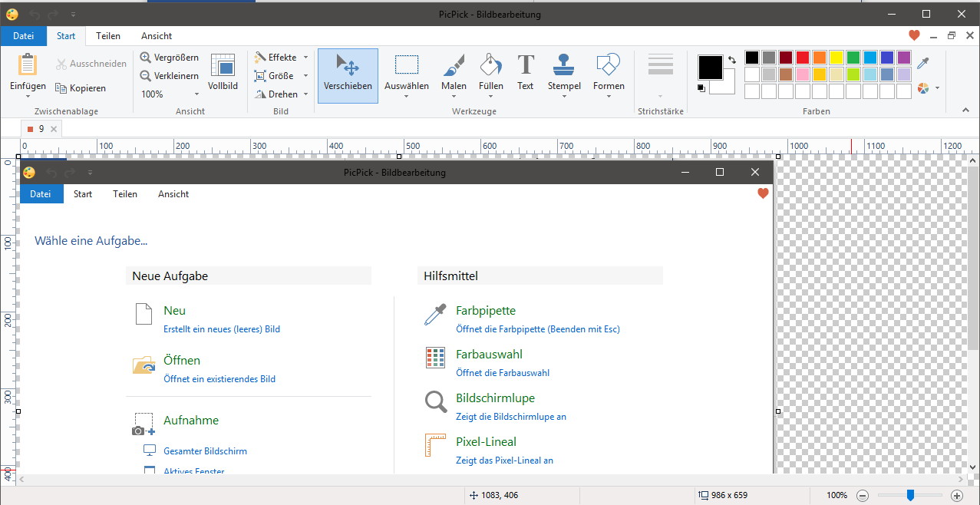Click the Werkzeuge group label
Image resolution: width=980 pixels, height=505 pixels.
tap(474, 111)
